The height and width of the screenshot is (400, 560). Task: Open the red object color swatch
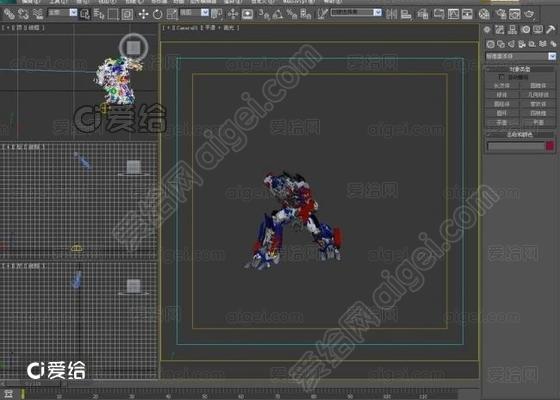click(550, 146)
